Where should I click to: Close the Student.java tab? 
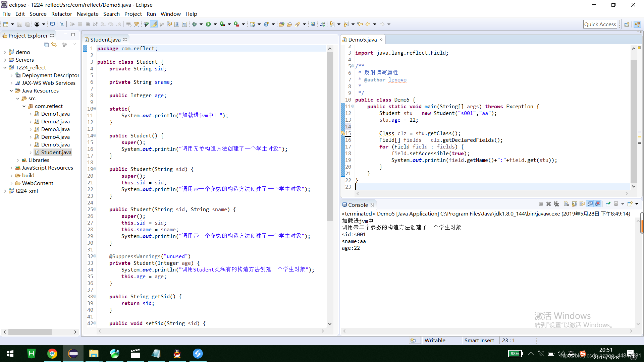click(x=125, y=40)
